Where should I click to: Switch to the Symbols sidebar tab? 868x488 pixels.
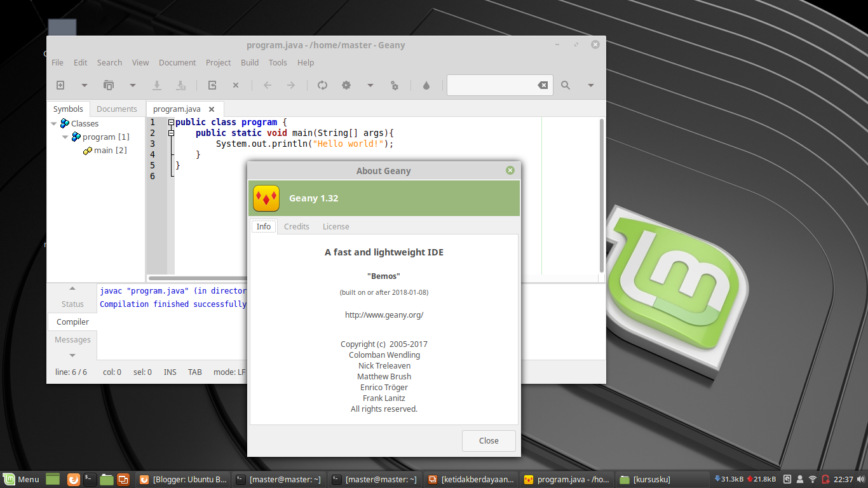point(68,109)
